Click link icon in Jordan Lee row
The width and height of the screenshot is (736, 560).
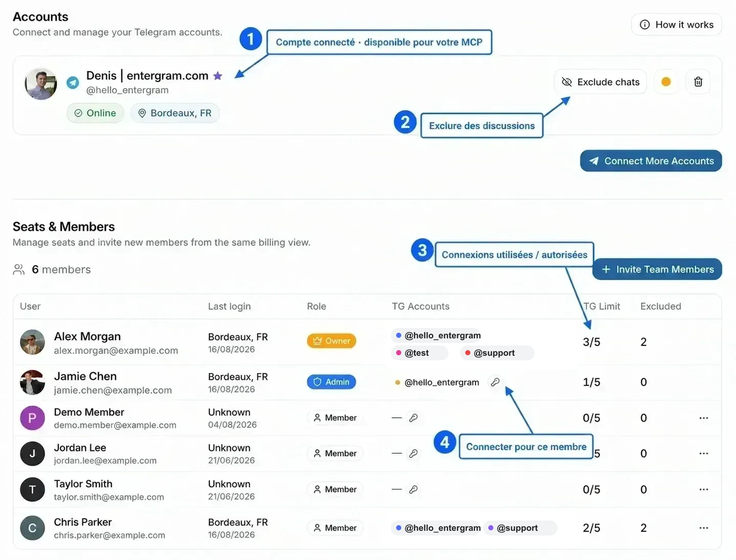(x=414, y=454)
